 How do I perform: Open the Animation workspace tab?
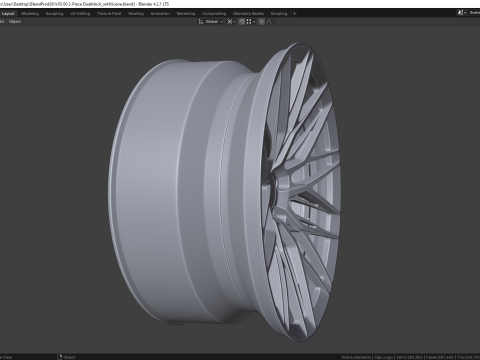click(160, 14)
